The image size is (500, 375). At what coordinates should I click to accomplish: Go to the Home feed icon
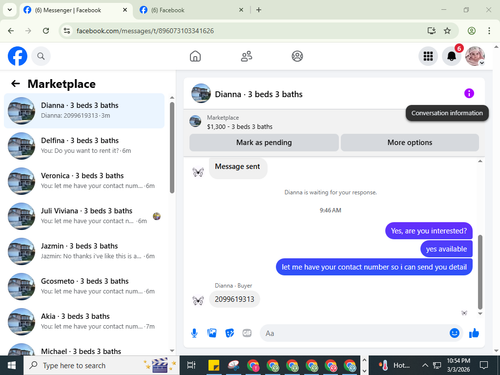tap(195, 56)
